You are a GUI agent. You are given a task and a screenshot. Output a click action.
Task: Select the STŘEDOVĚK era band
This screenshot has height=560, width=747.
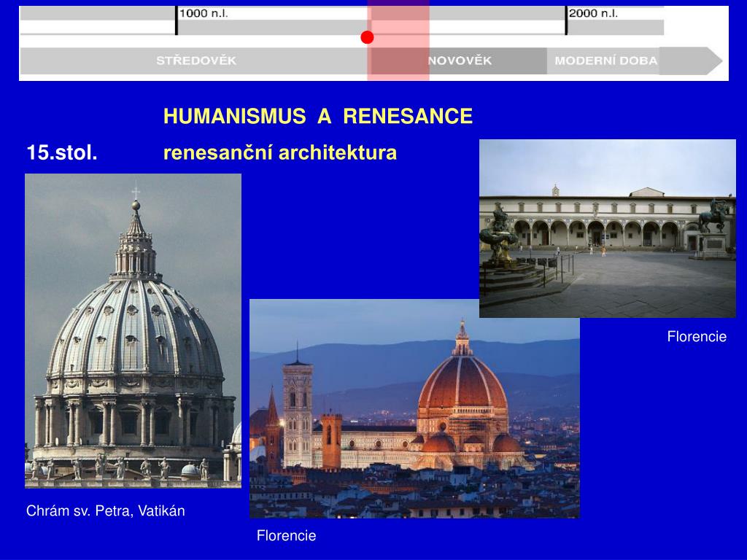[196, 61]
